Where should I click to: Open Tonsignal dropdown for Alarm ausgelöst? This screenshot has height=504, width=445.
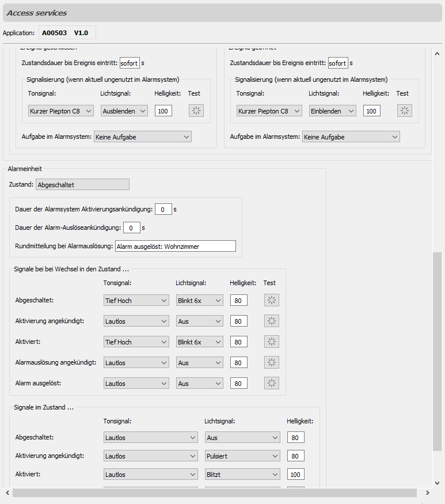click(136, 384)
